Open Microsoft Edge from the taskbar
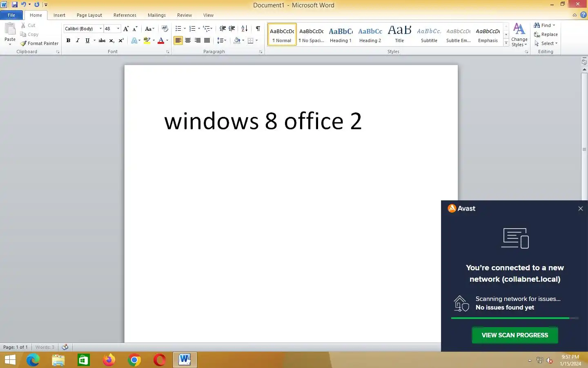This screenshot has width=588, height=368. point(33,360)
